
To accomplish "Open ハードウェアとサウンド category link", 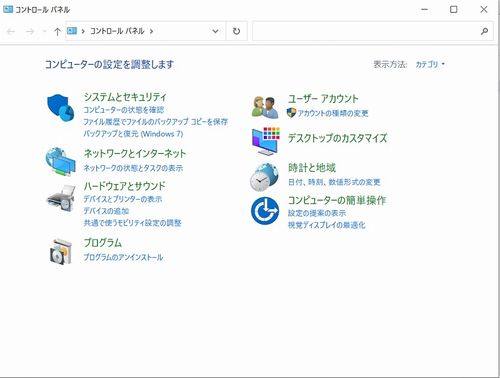I will (x=124, y=186).
